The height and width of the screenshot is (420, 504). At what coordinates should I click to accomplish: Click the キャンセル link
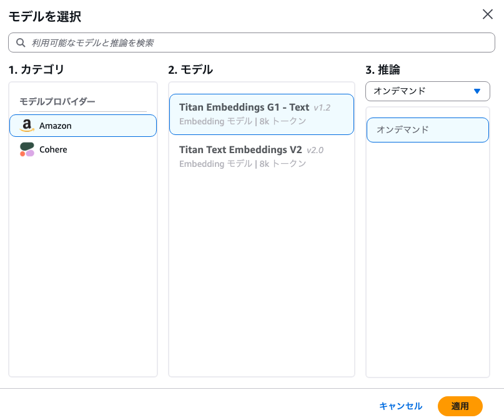pyautogui.click(x=400, y=406)
